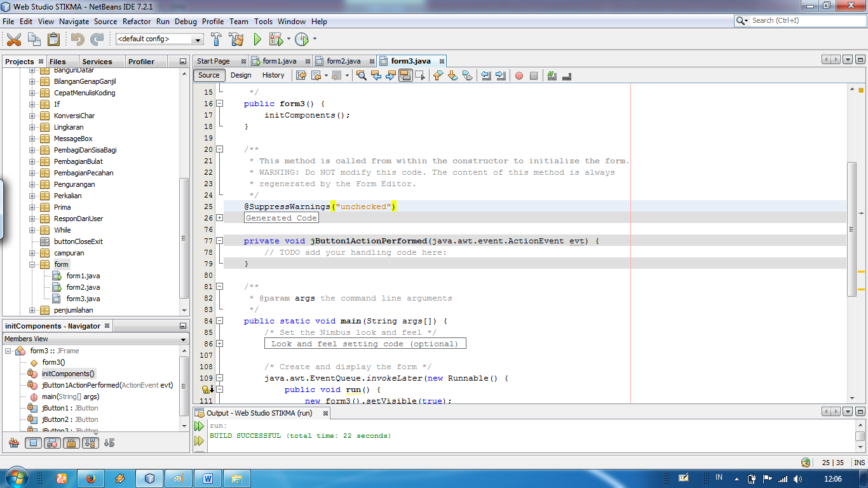Toggle Rectangular Selection mode
The image size is (868, 488).
[420, 75]
